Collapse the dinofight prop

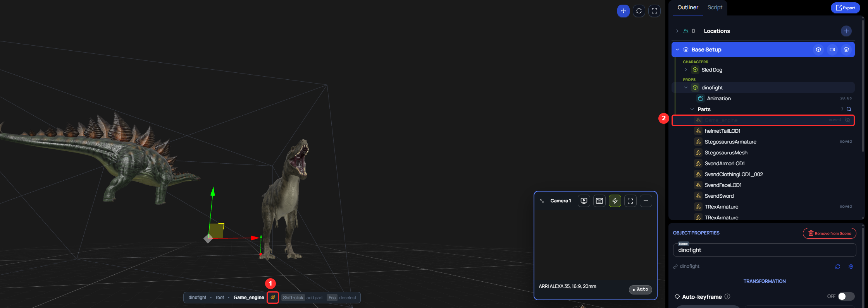coord(686,87)
